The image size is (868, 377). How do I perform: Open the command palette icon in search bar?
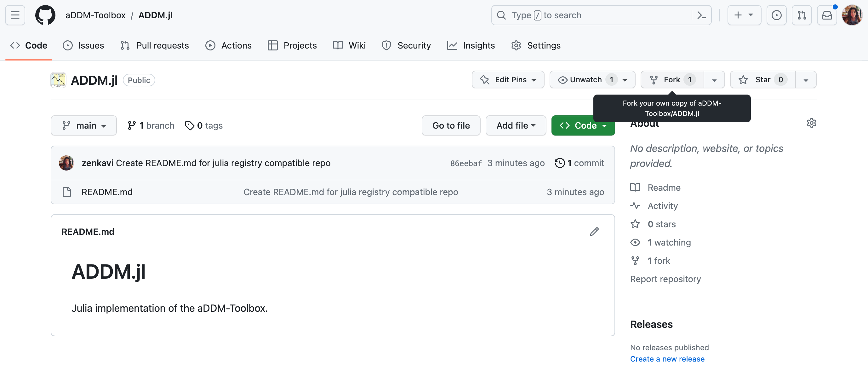point(701,15)
